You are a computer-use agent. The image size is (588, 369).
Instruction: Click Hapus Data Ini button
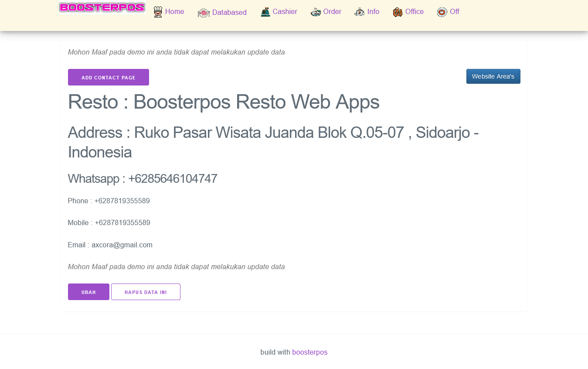click(x=146, y=292)
